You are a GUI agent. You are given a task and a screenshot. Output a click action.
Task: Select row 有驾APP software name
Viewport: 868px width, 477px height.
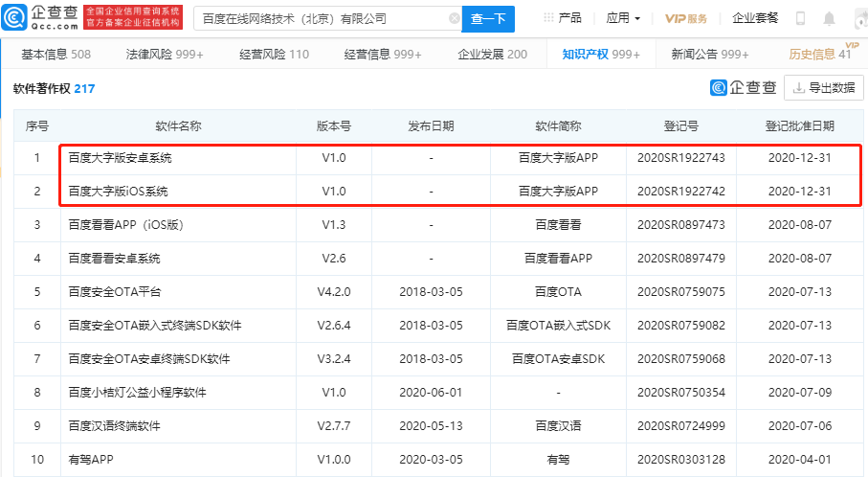coord(91,459)
